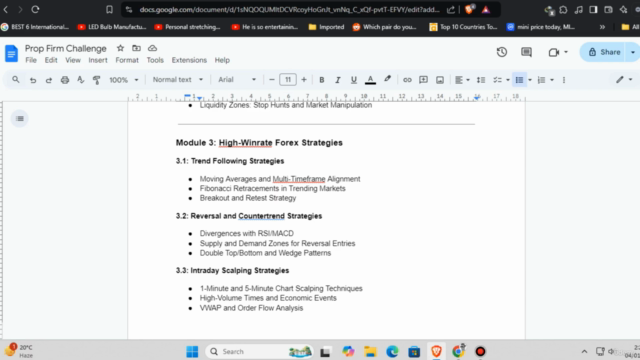Open the text alignment dropdown

[462, 80]
